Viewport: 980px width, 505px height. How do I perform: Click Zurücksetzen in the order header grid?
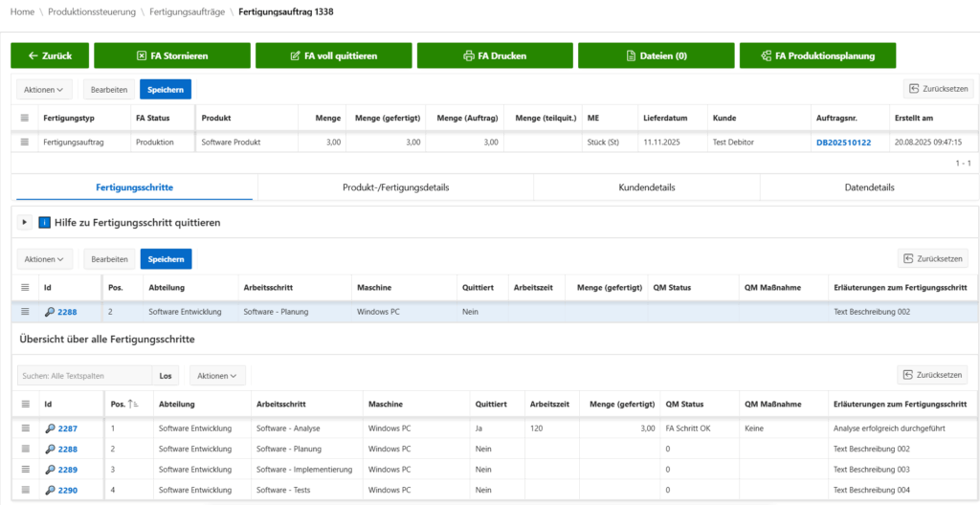click(938, 89)
